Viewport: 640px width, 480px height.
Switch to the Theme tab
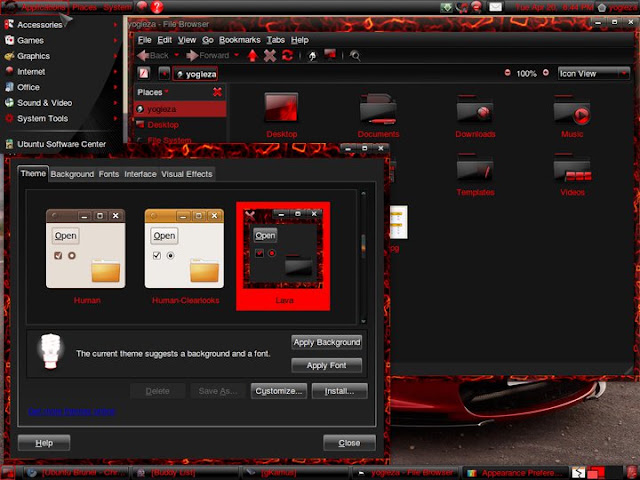[x=33, y=173]
